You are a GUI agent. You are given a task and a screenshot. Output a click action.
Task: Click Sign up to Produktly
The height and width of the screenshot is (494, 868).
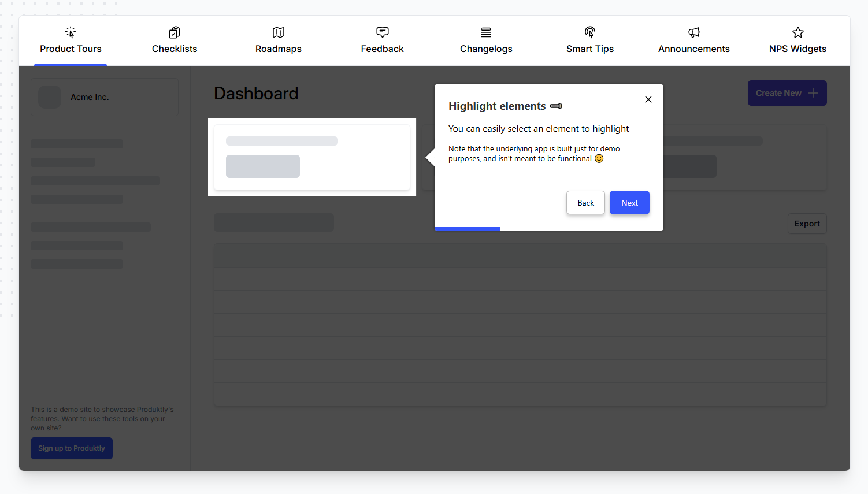[71, 448]
